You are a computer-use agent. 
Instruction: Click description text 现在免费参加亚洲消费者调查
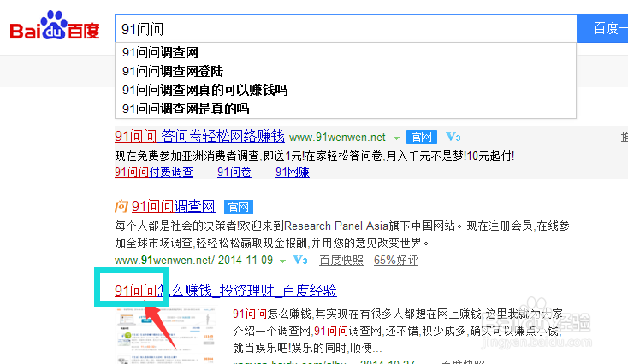[187, 156]
